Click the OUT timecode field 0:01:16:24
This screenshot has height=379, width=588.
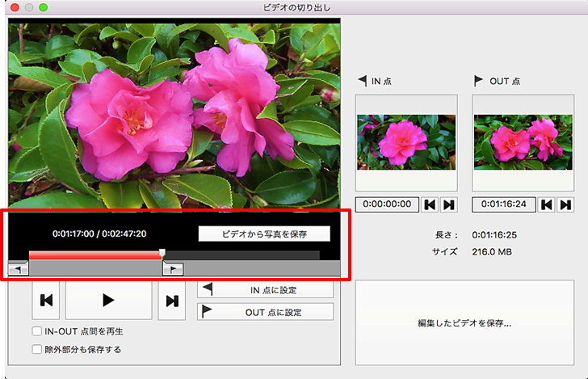click(x=504, y=204)
